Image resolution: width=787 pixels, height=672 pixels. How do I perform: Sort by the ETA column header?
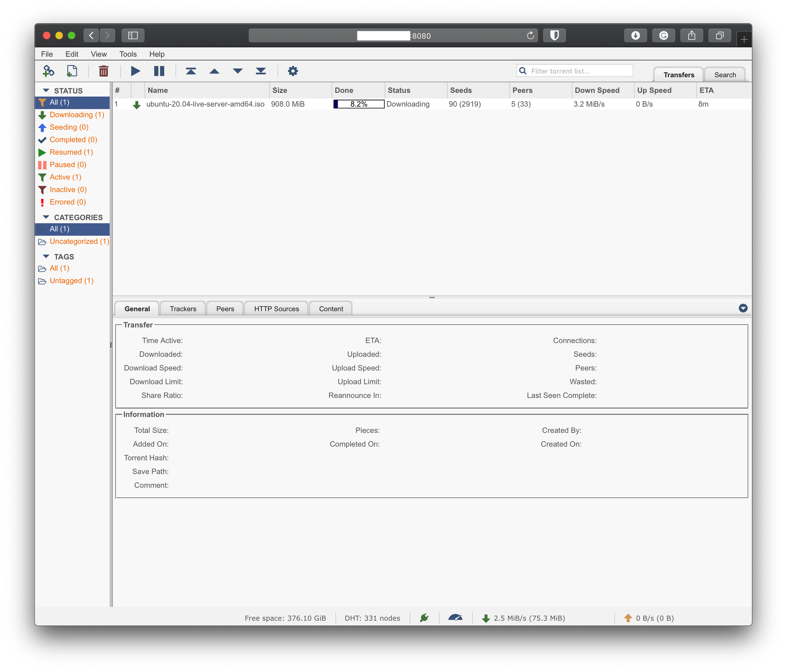click(x=724, y=91)
